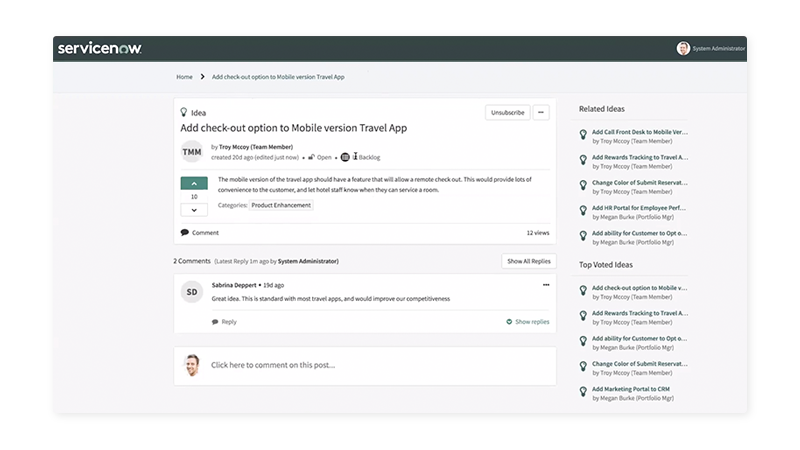Click lightbulb icon for top voted Change Color
Viewport: 800px width, 450px height.
tap(583, 366)
